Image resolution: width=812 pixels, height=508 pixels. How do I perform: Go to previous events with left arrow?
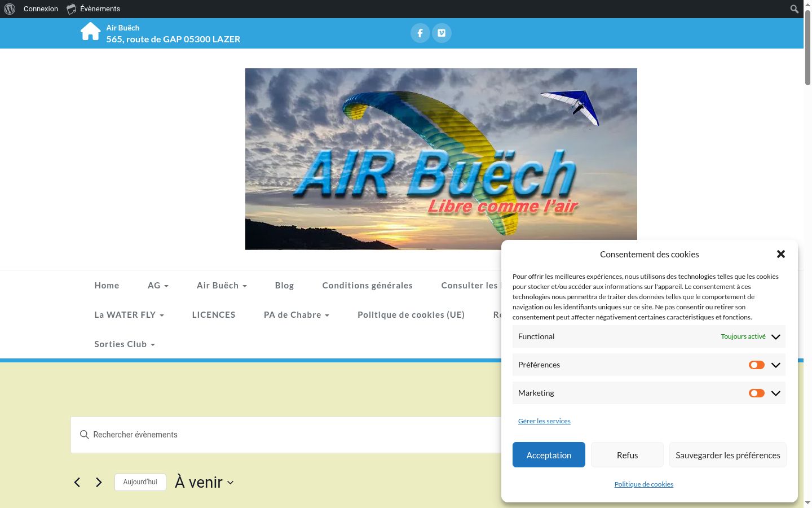(x=77, y=482)
